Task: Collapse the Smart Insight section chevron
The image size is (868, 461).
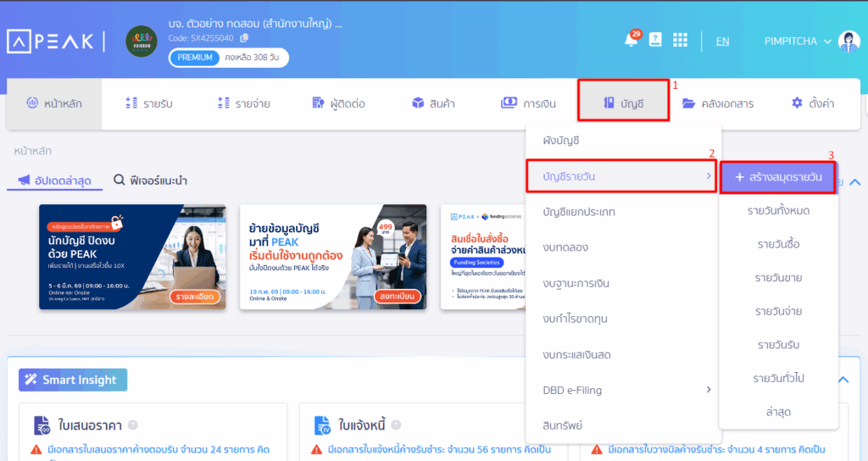Action: (x=843, y=380)
